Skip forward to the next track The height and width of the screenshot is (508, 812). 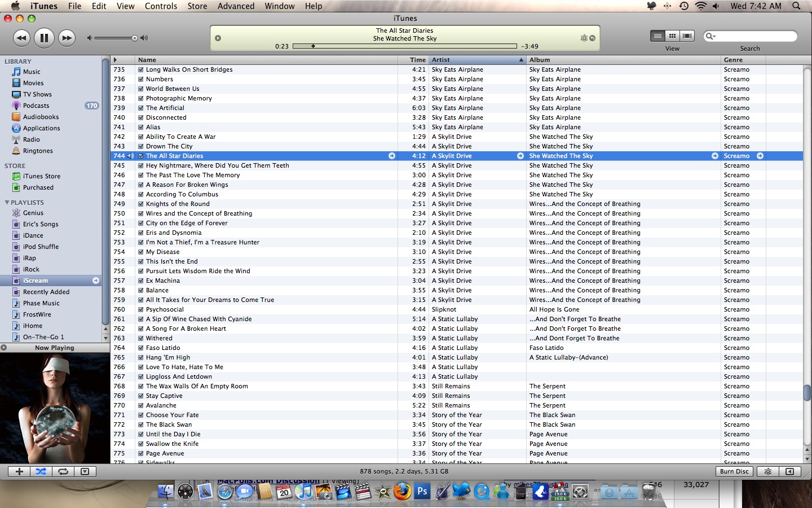[x=67, y=38]
